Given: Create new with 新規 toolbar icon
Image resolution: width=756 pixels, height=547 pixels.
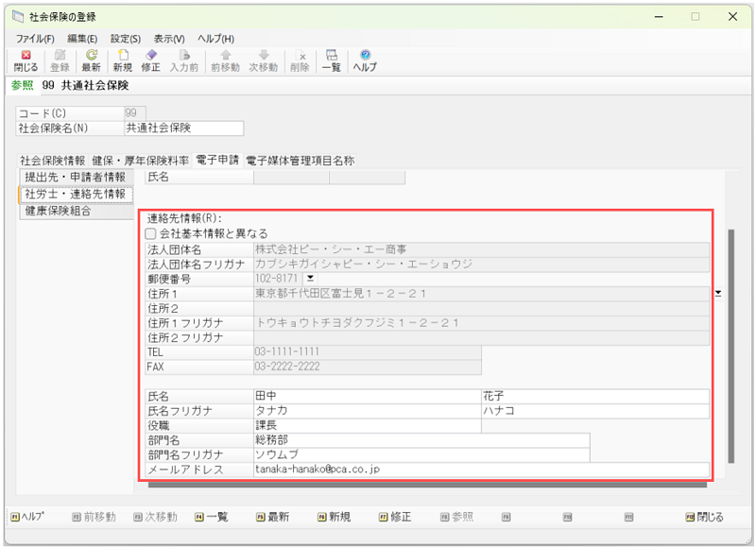Looking at the screenshot, I should (x=123, y=60).
